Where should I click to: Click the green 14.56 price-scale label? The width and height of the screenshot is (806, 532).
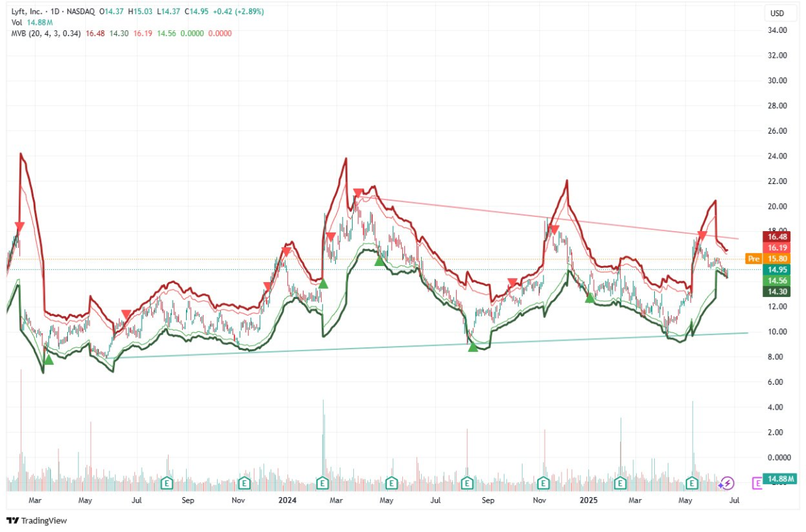[777, 281]
